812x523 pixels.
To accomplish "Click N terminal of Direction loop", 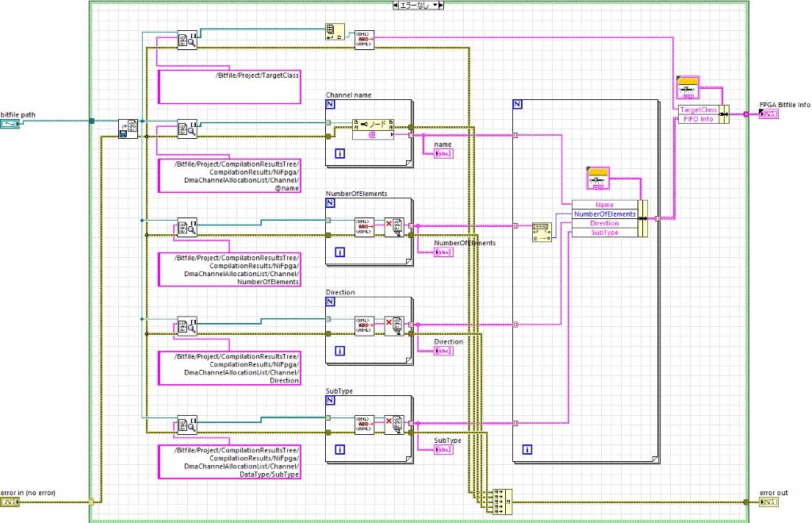I will coord(331,302).
